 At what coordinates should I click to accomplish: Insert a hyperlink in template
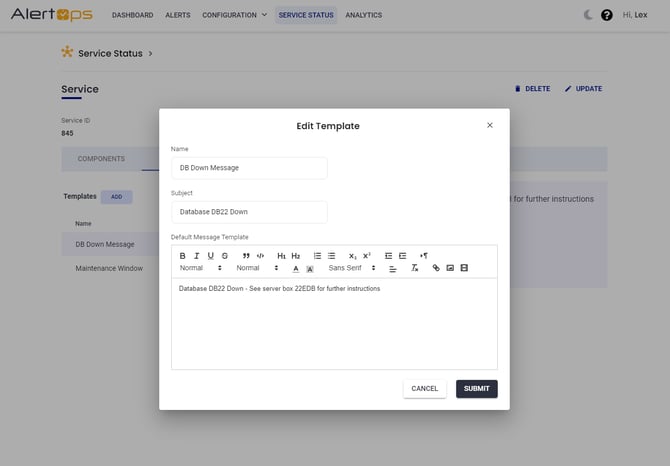click(436, 268)
